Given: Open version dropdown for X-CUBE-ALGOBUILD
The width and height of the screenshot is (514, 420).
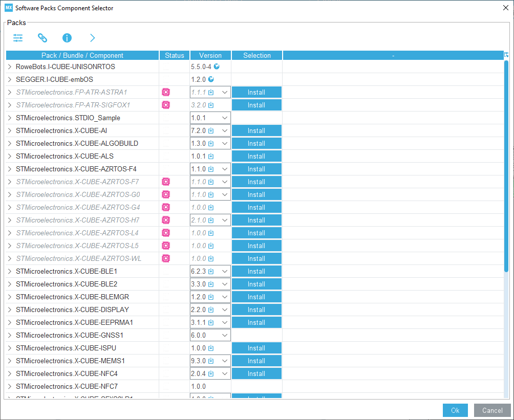Looking at the screenshot, I should 225,143.
